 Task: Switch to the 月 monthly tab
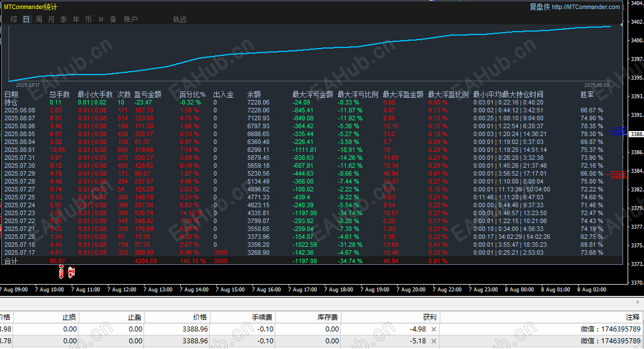point(51,19)
